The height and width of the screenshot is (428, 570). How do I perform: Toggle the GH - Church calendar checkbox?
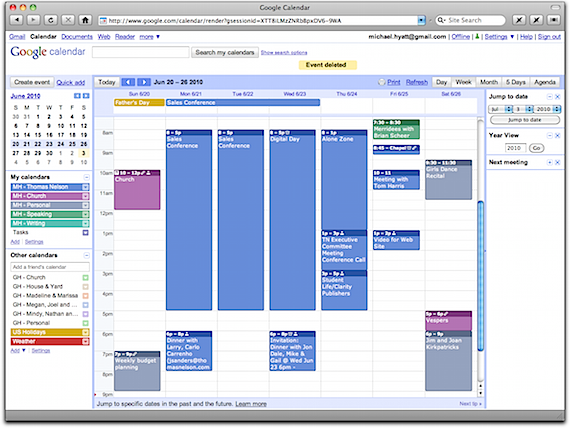pyautogui.click(x=85, y=278)
